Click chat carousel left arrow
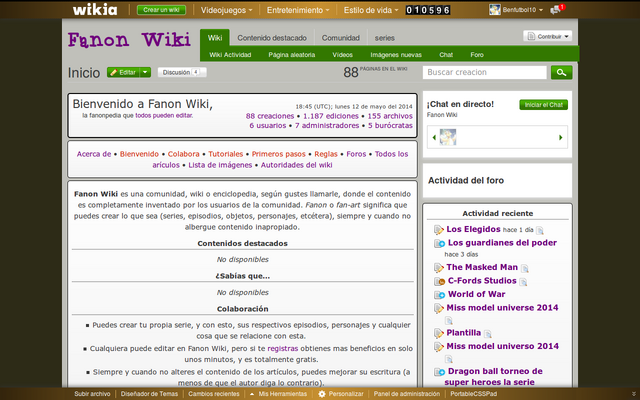The image size is (640, 400). (x=434, y=138)
